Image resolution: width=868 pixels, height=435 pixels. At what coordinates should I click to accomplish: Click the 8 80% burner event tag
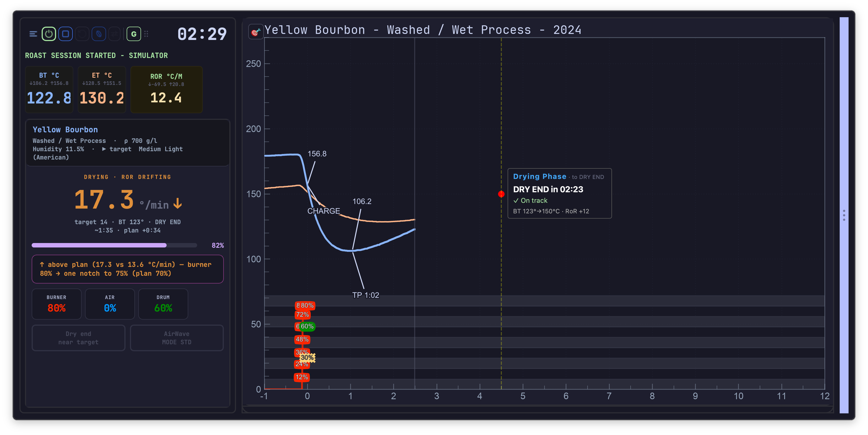click(x=305, y=305)
